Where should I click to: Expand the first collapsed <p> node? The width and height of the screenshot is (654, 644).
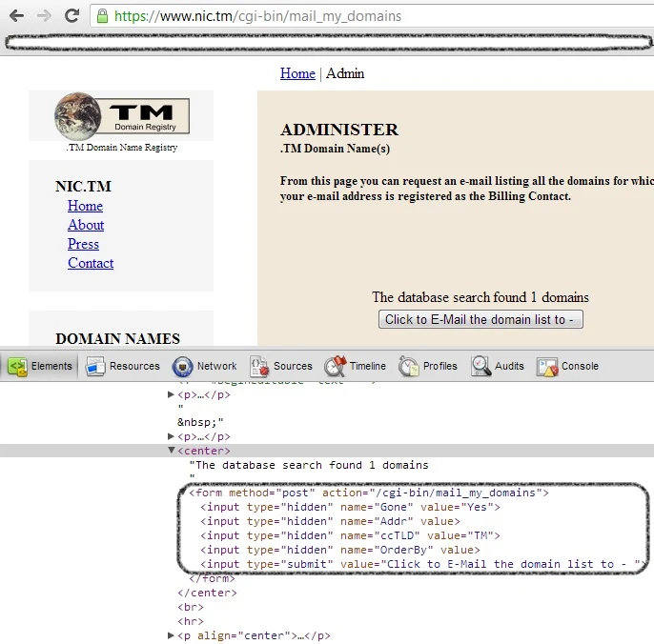pyautogui.click(x=171, y=394)
